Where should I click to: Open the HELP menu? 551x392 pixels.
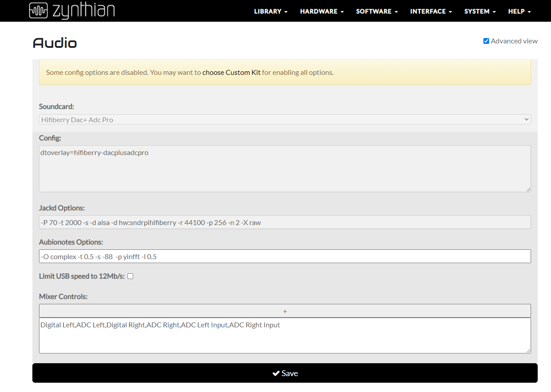(520, 12)
